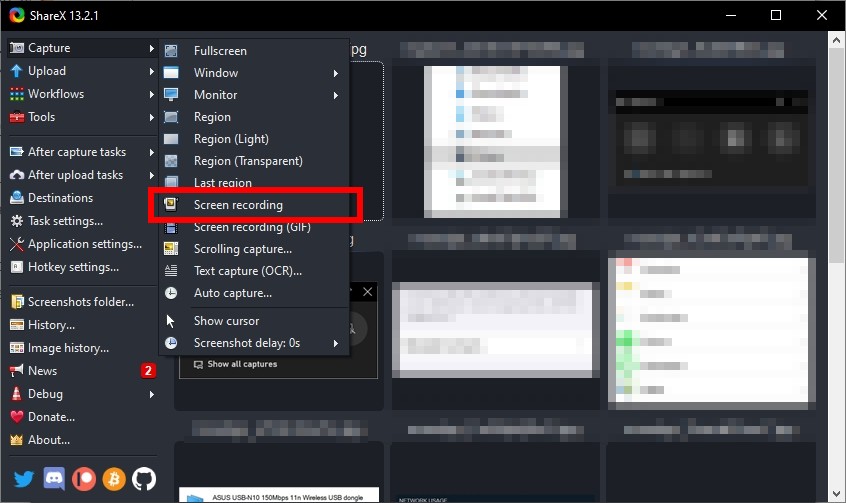The image size is (846, 503).
Task: Open Screenshots folder...
Action: click(x=82, y=302)
